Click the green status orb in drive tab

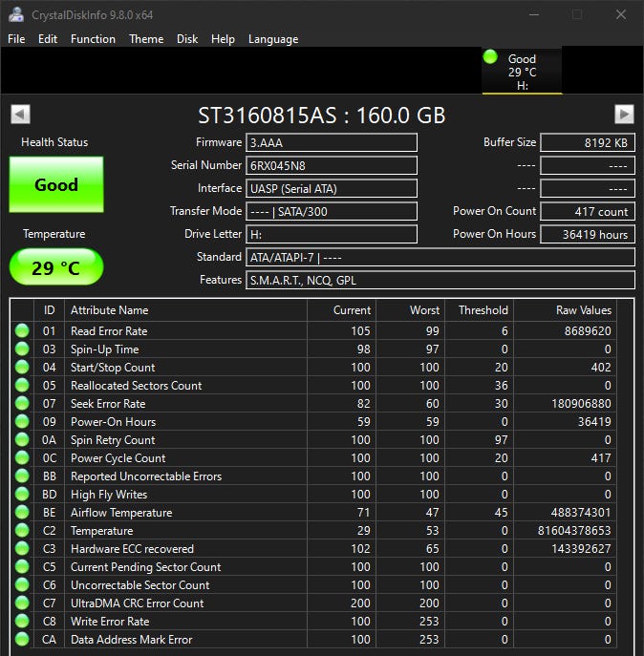[x=490, y=58]
